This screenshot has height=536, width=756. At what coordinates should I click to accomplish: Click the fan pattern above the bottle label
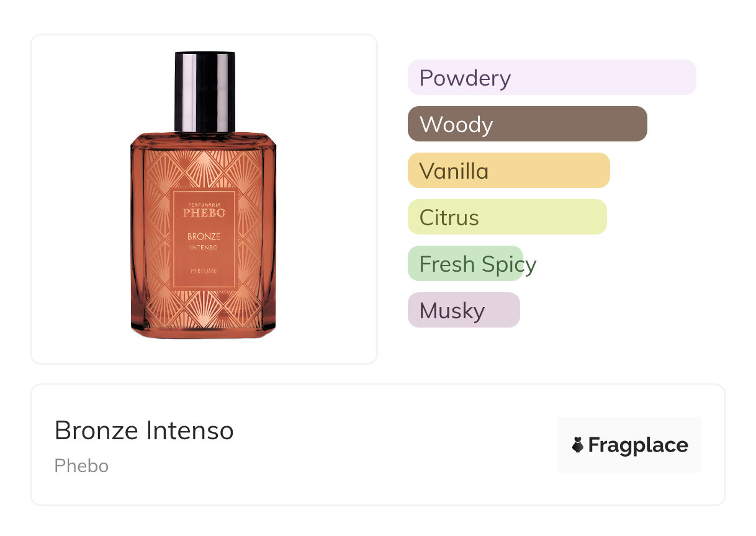[204, 167]
